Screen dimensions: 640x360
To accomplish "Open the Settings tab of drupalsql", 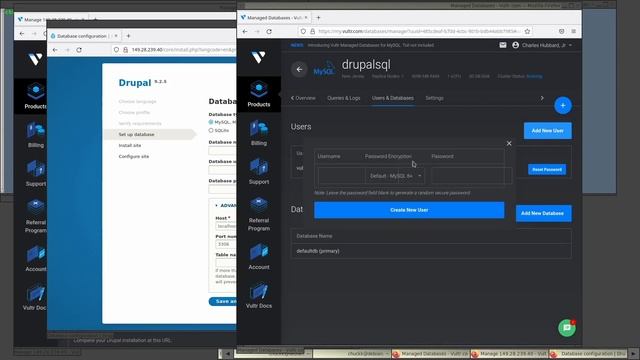I will (434, 98).
